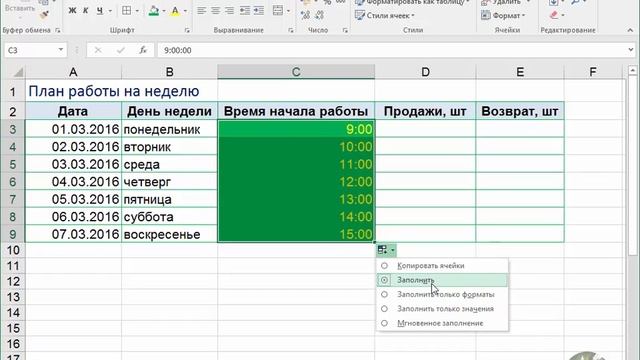
Task: Open Стили ячеек dropdown
Action: 384,16
